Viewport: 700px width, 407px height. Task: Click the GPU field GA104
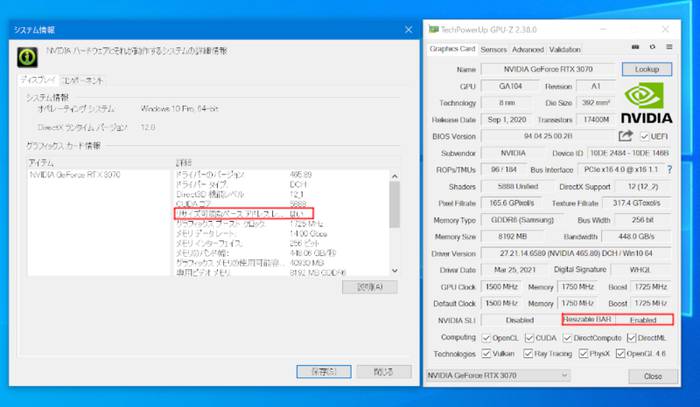point(510,86)
